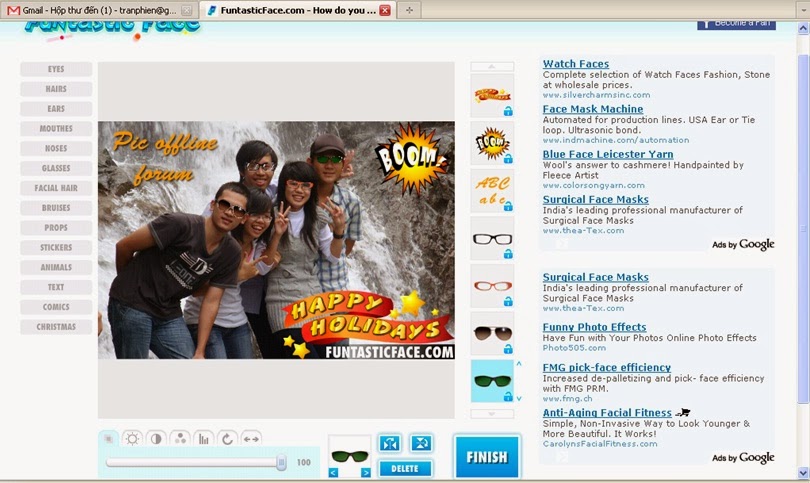Go to next item in preview box

point(366,472)
